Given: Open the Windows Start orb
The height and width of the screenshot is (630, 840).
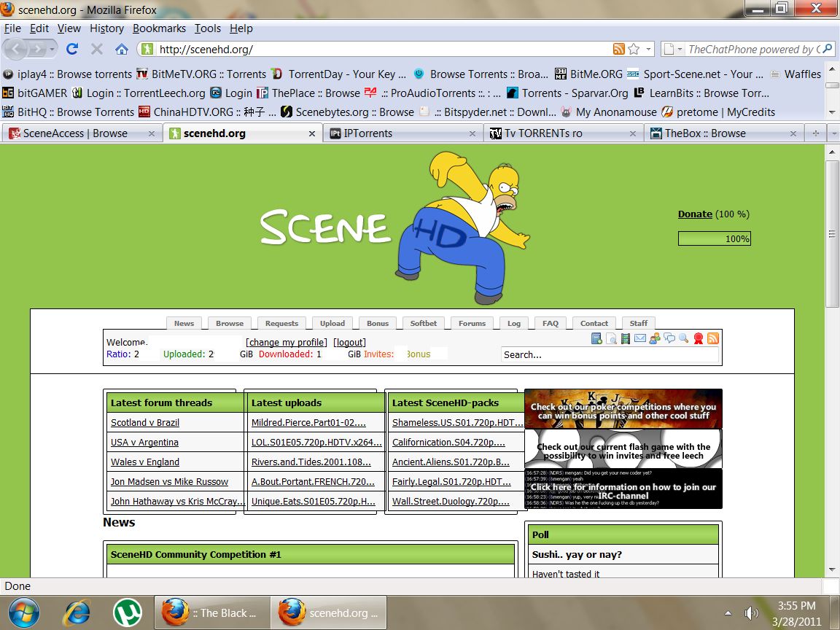Looking at the screenshot, I should [x=23, y=612].
